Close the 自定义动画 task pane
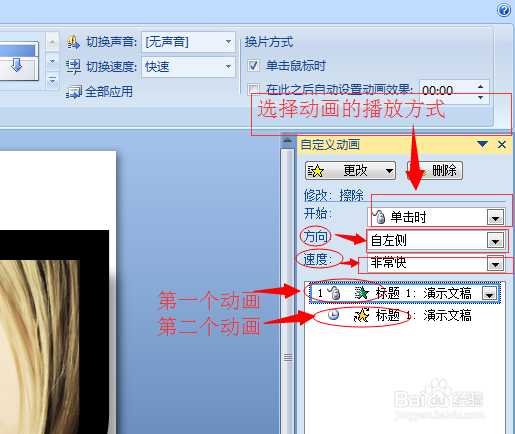 (x=502, y=144)
